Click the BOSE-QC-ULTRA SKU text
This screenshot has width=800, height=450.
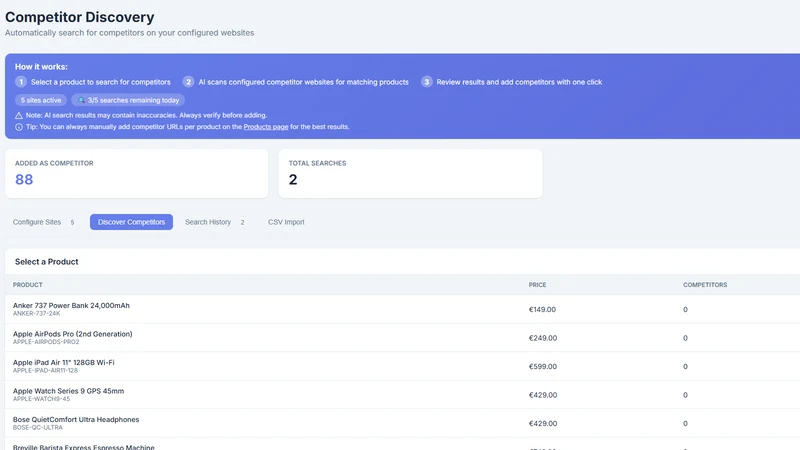[x=38, y=428]
